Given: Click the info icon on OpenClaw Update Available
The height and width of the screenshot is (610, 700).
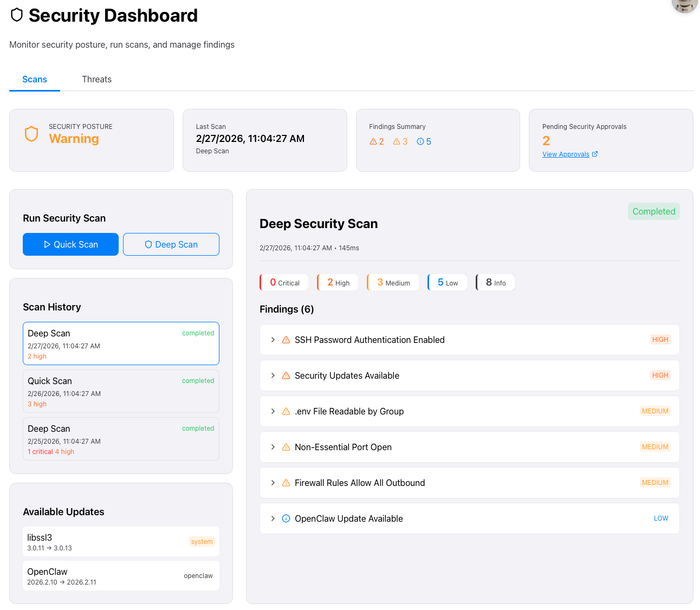Looking at the screenshot, I should click(x=286, y=518).
